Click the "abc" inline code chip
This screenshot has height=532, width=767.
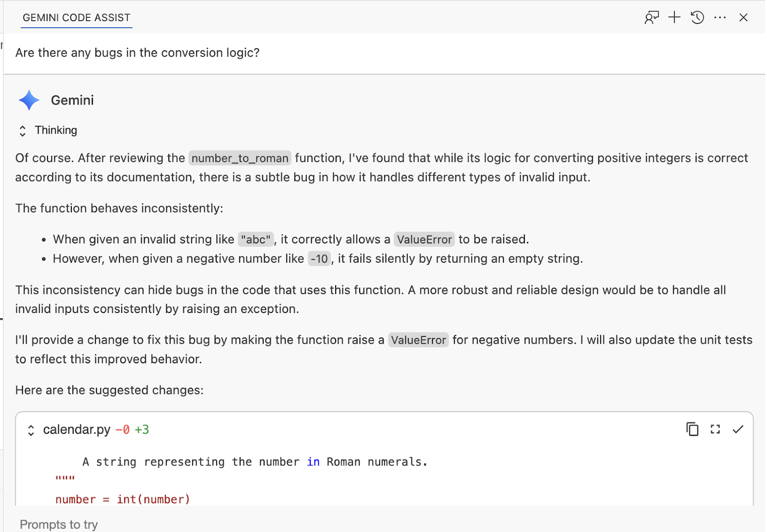click(x=256, y=240)
